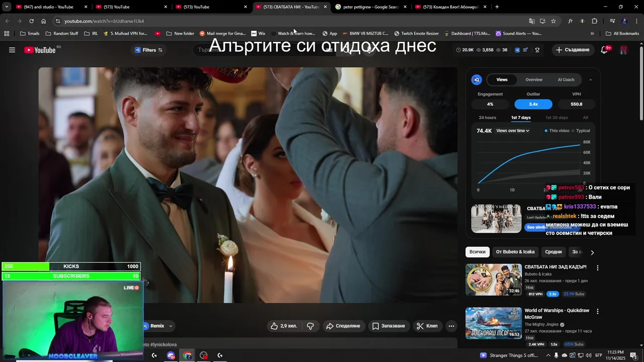644x362 pixels.
Task: Open options for World of Warships video
Action: click(x=598, y=311)
